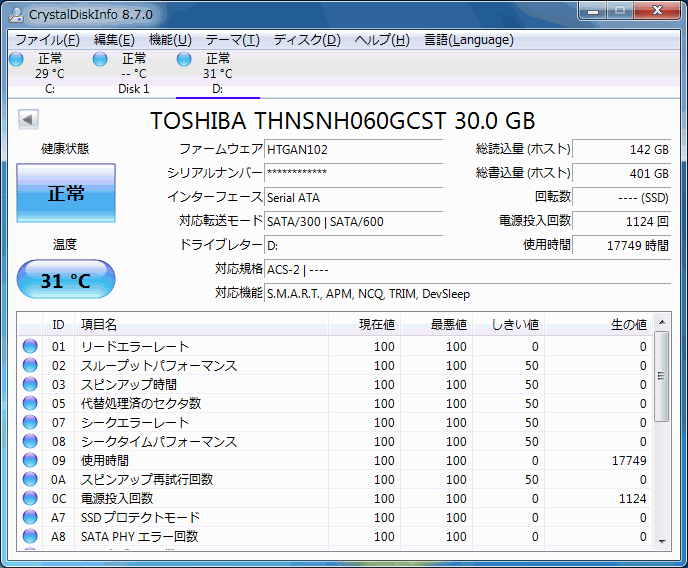Select the Disk 1 drive tab

[134, 73]
